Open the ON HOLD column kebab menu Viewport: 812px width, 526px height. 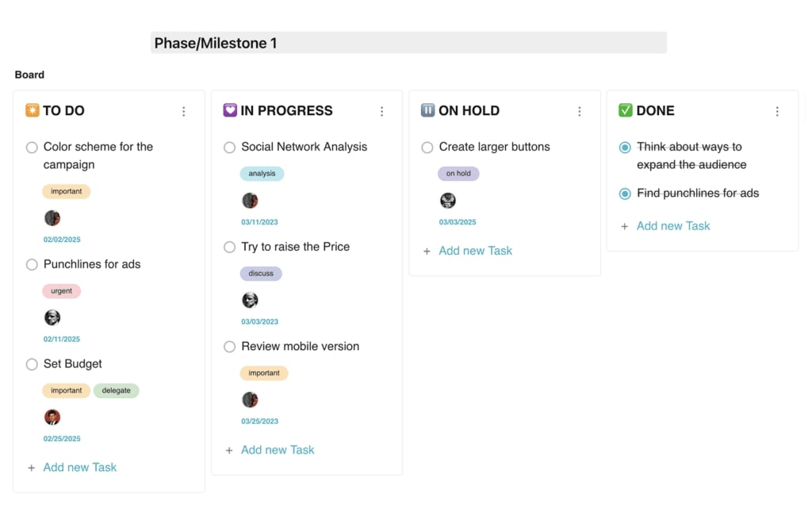580,112
